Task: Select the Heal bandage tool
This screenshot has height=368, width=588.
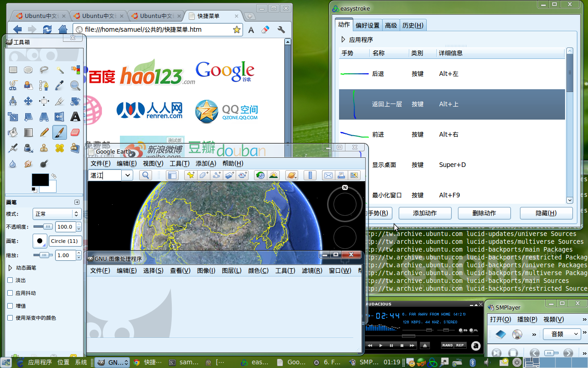Action: coord(60,148)
